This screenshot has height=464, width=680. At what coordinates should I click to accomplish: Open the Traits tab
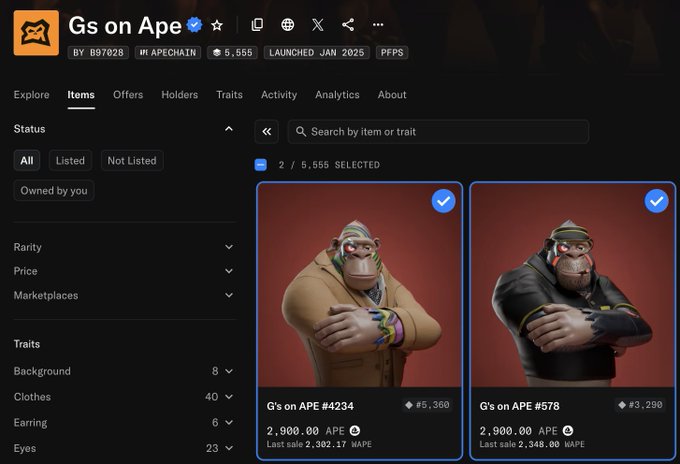[x=229, y=95]
